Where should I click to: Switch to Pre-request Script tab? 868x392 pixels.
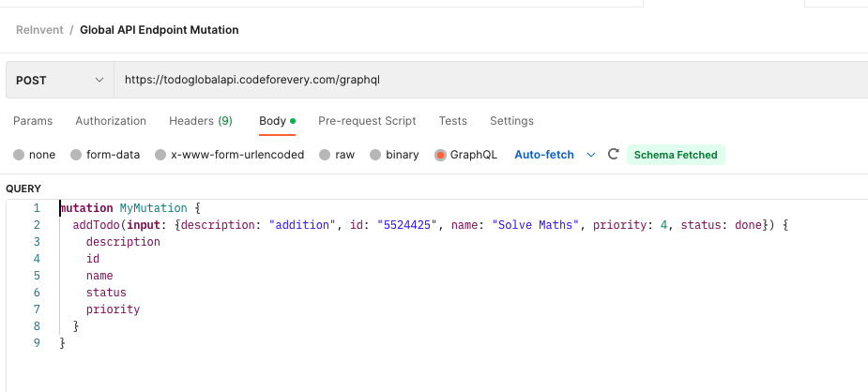(367, 121)
